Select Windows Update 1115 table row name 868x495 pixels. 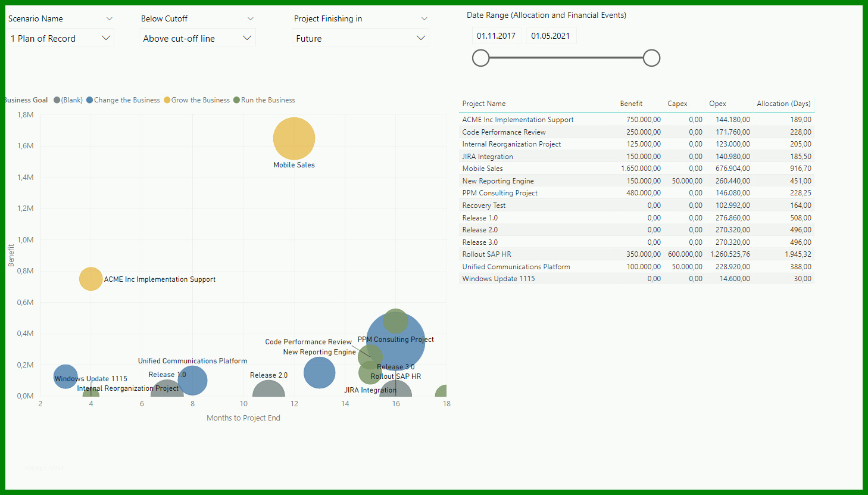point(498,279)
